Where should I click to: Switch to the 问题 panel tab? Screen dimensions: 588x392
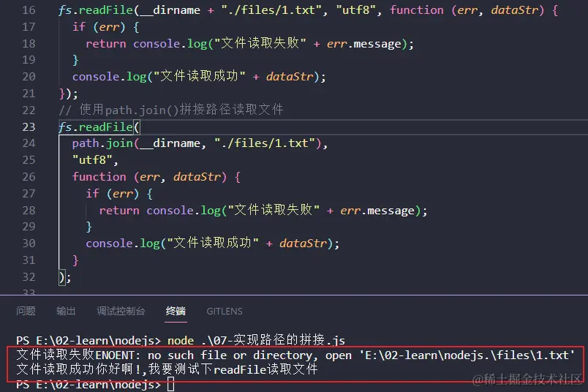click(26, 311)
